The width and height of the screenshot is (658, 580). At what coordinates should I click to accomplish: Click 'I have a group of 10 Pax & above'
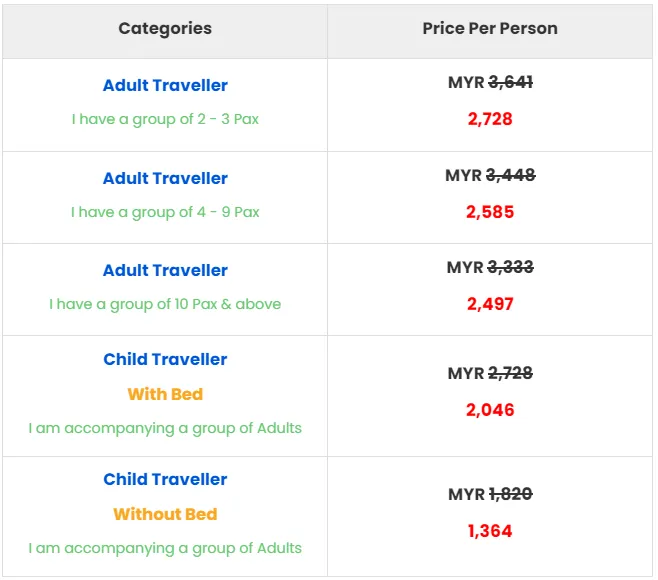(165, 304)
